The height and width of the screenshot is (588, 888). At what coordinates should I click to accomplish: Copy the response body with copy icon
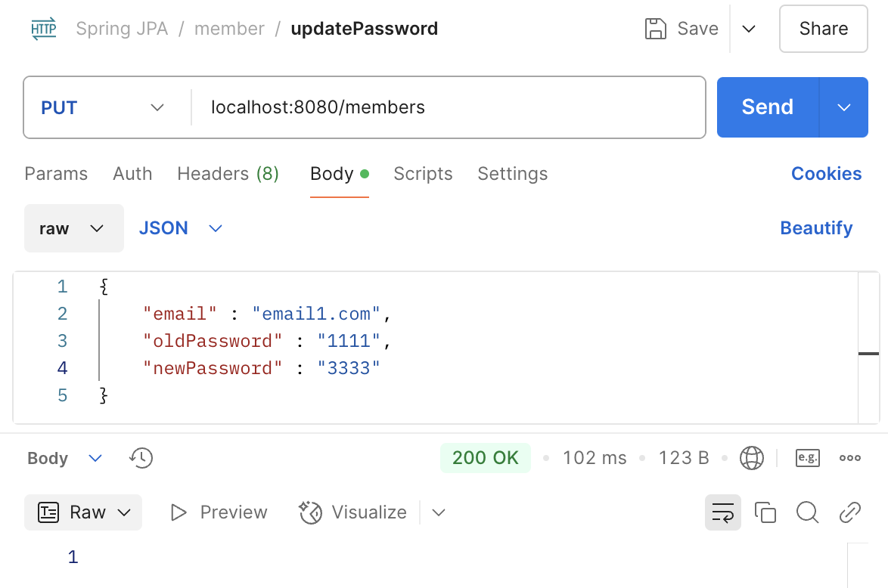[765, 512]
